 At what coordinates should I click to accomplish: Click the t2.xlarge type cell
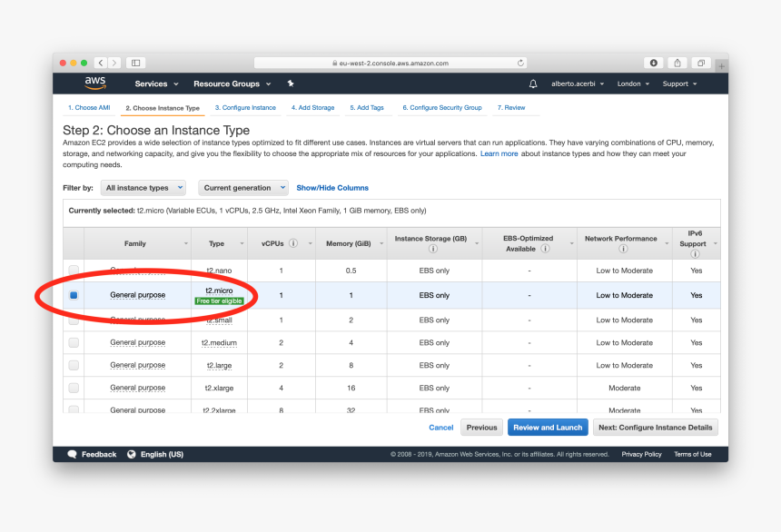pyautogui.click(x=219, y=388)
